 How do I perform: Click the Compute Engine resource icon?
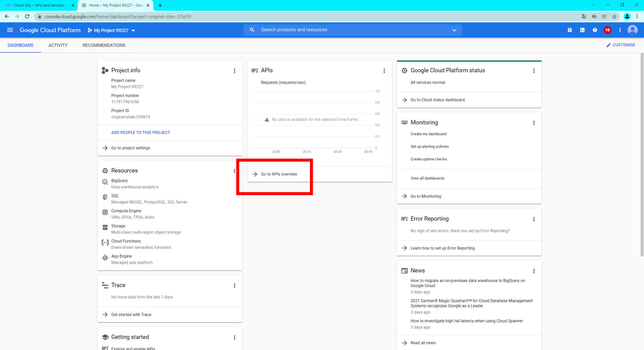105,212
